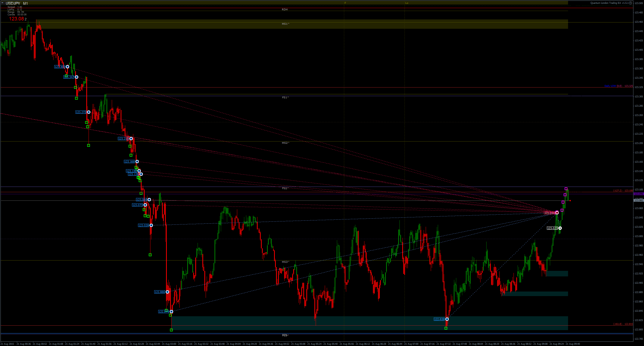Click the 123.029 order price label
This screenshot has width=644, height=346.
pyautogui.click(x=144, y=225)
